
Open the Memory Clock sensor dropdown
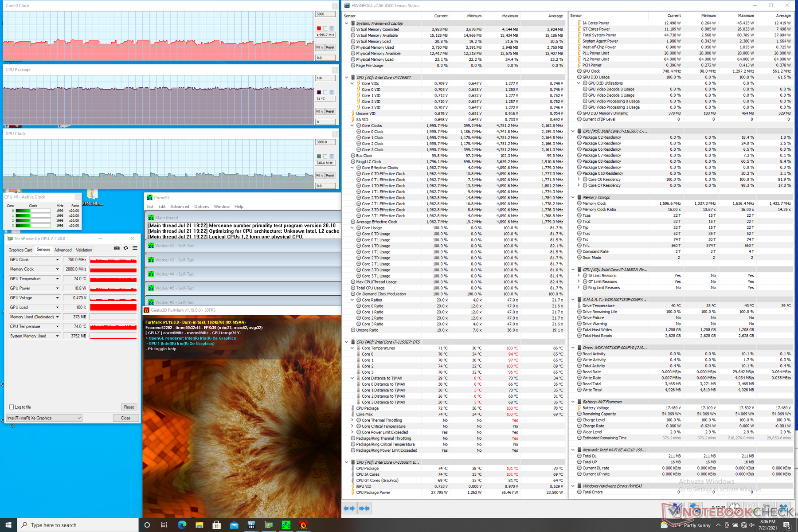[x=57, y=269]
